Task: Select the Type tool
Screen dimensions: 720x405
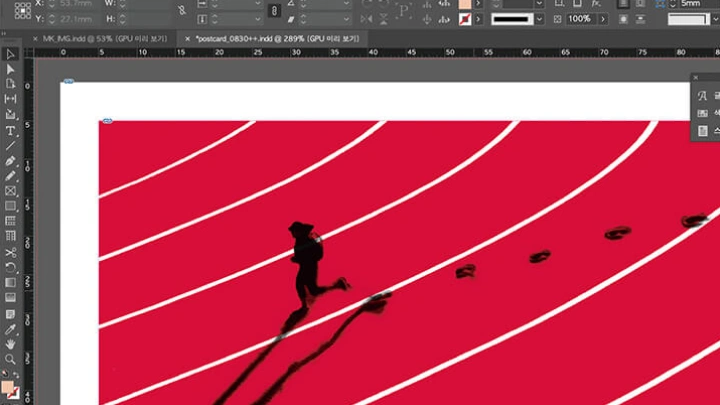Action: [11, 130]
